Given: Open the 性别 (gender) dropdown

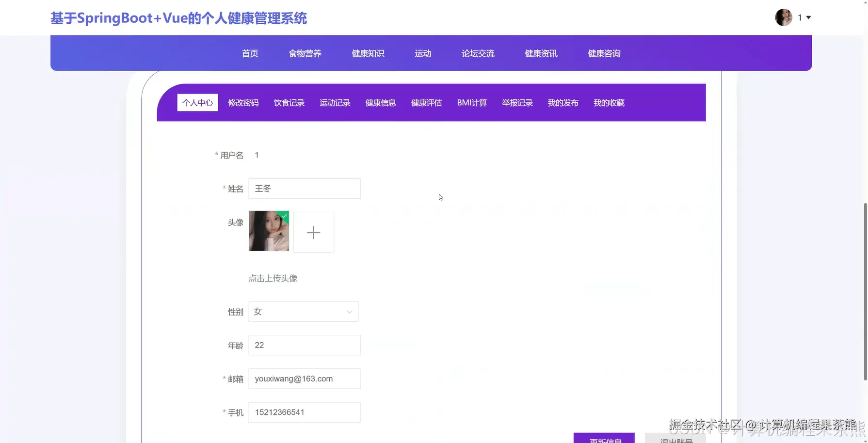Looking at the screenshot, I should pos(303,311).
